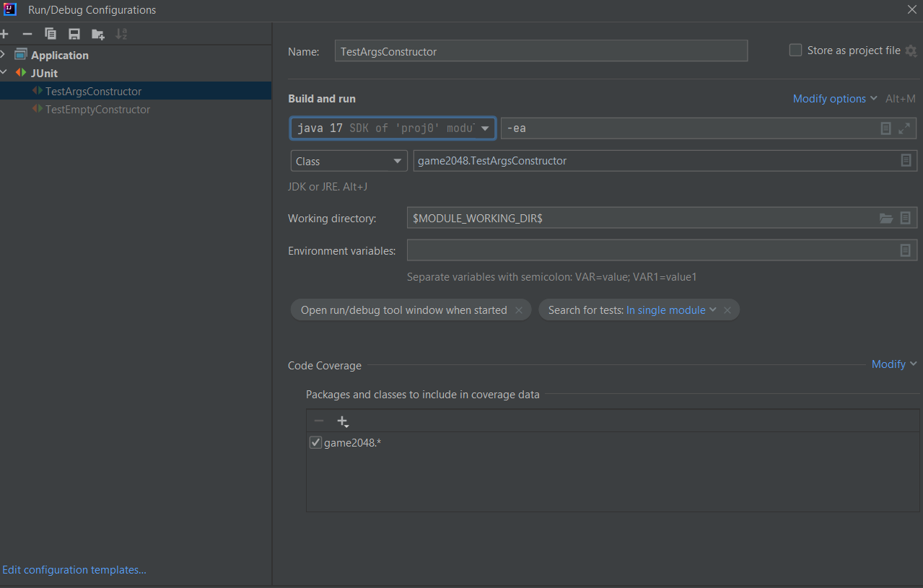
Task: Click the Copy Configuration icon
Action: tap(51, 34)
